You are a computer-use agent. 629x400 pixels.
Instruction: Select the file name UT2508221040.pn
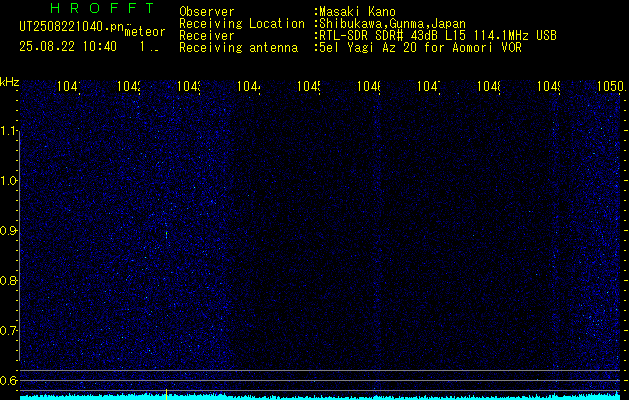pyautogui.click(x=72, y=27)
